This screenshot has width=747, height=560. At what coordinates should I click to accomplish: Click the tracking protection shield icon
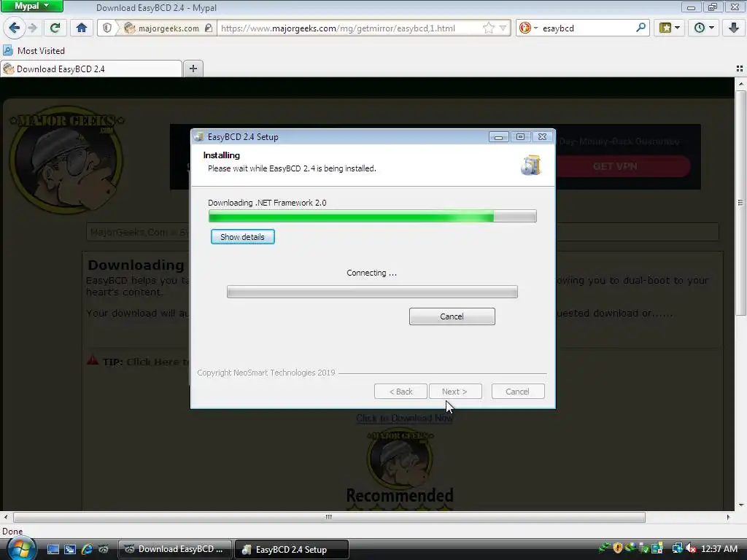pyautogui.click(x=107, y=28)
